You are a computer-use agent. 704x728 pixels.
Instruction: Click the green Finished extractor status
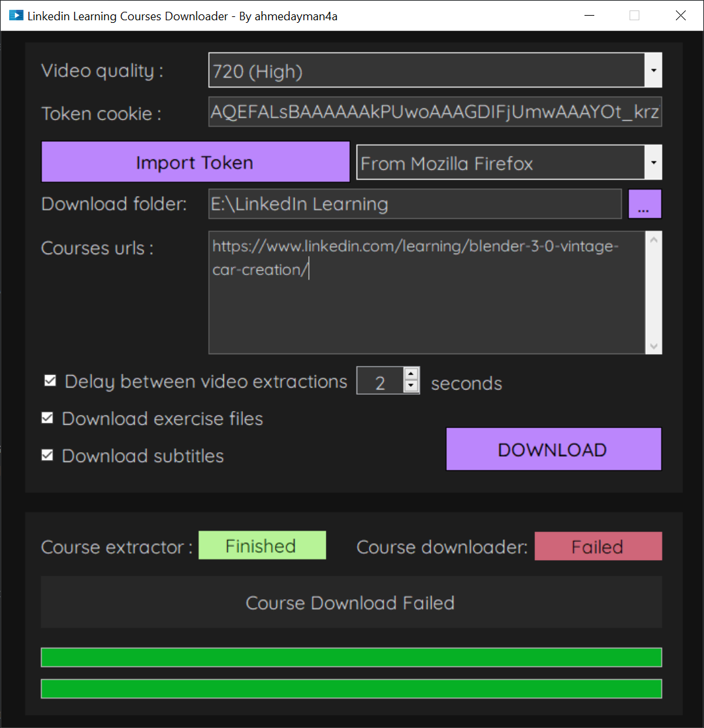(262, 546)
